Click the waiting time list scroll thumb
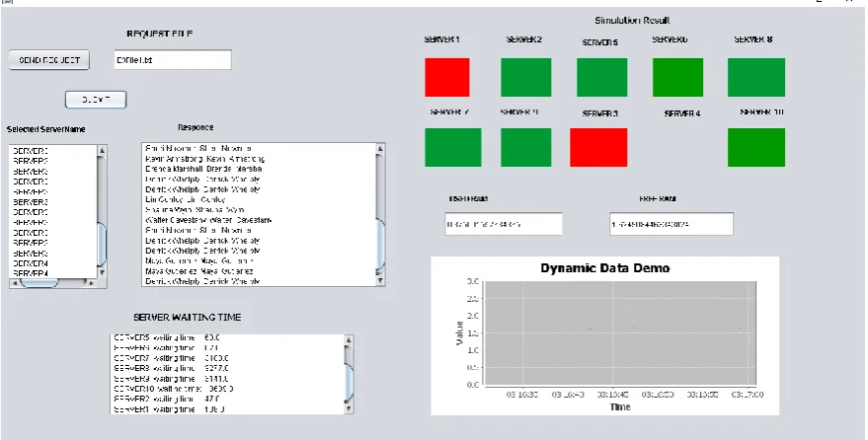This screenshot has width=868, height=440. 349,383
